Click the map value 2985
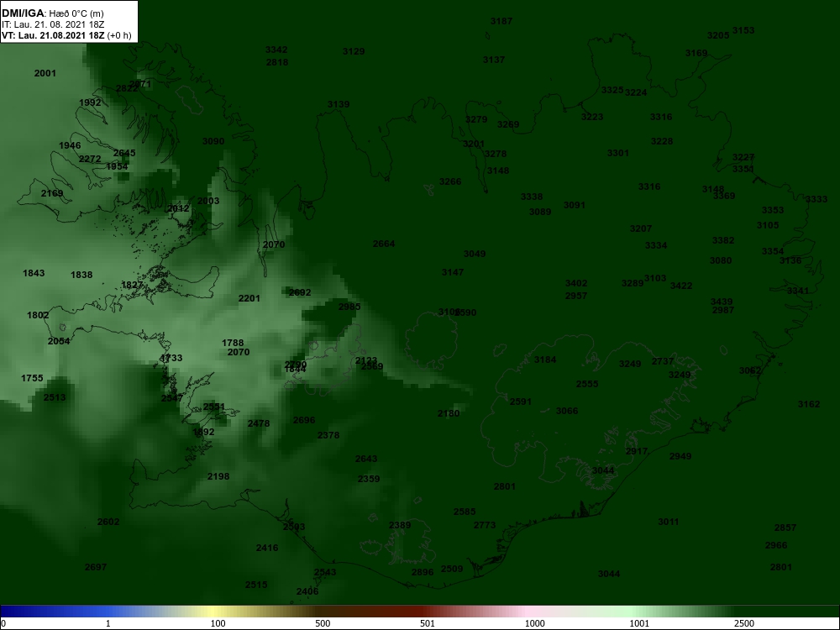Image resolution: width=840 pixels, height=630 pixels. pos(349,307)
